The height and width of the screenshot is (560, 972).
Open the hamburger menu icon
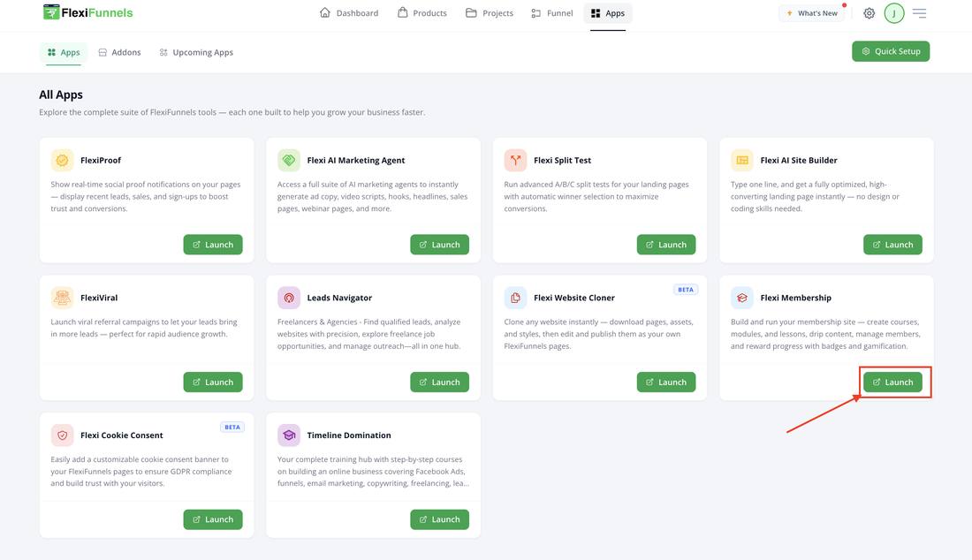pyautogui.click(x=919, y=13)
